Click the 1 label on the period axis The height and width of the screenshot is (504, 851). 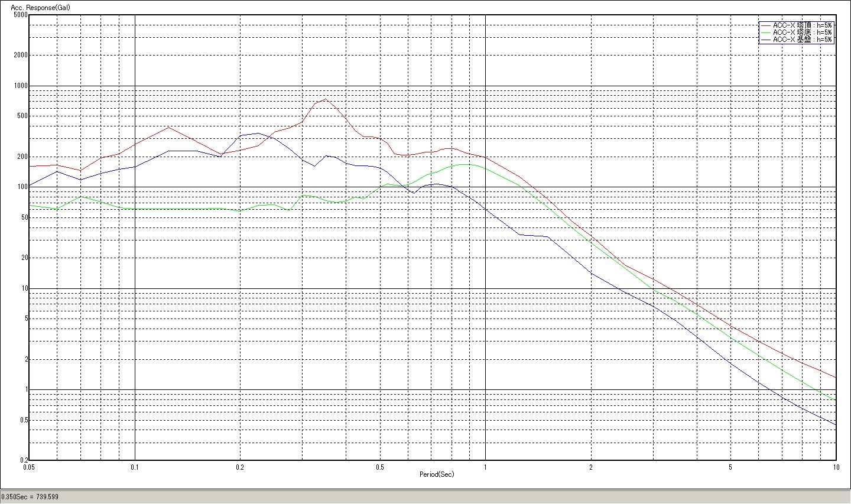485,467
